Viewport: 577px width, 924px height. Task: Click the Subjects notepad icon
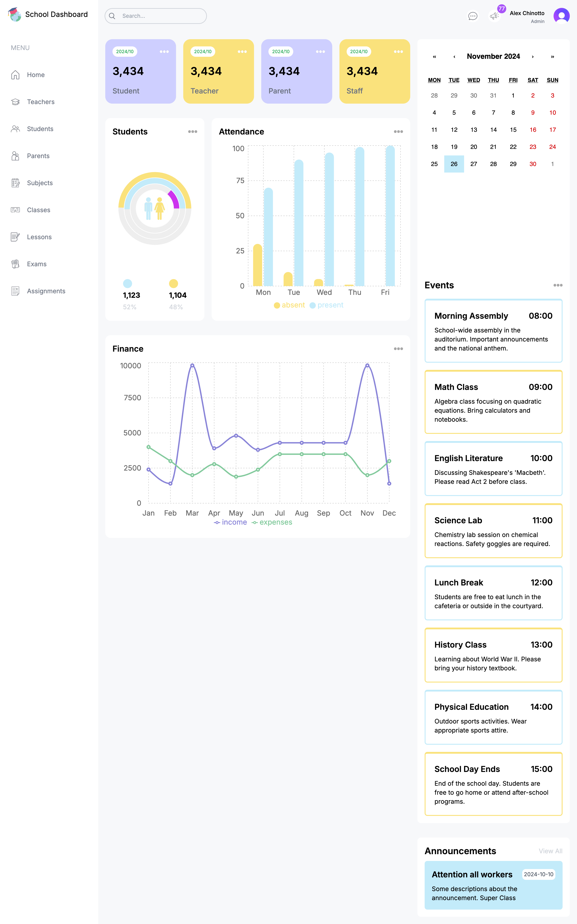[15, 183]
